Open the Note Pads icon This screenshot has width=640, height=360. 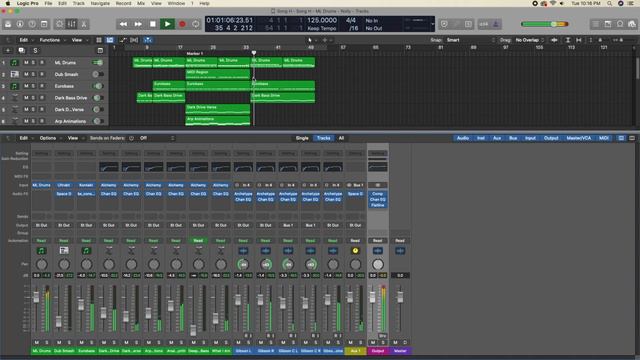(608, 24)
